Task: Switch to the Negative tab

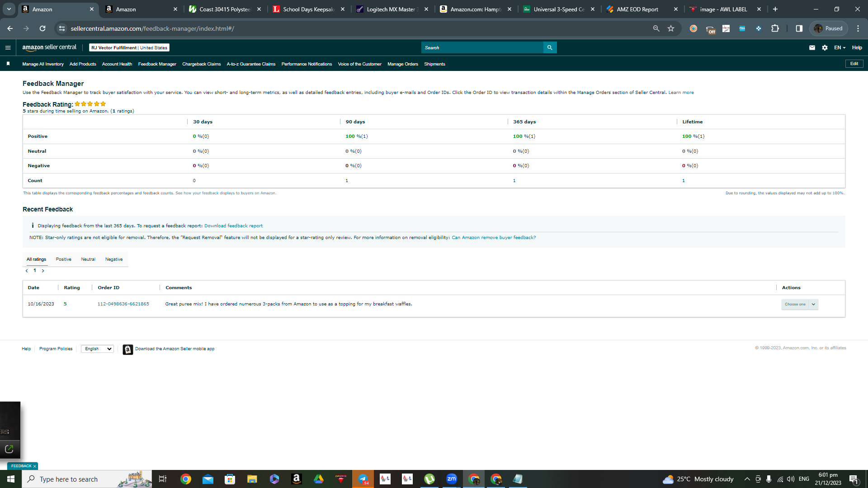Action: pyautogui.click(x=114, y=259)
